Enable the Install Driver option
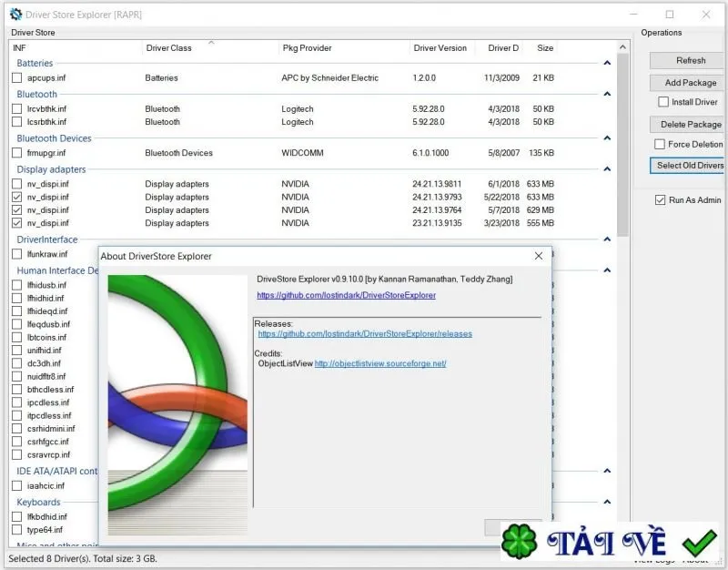Viewport: 728px width, 570px height. tap(663, 102)
